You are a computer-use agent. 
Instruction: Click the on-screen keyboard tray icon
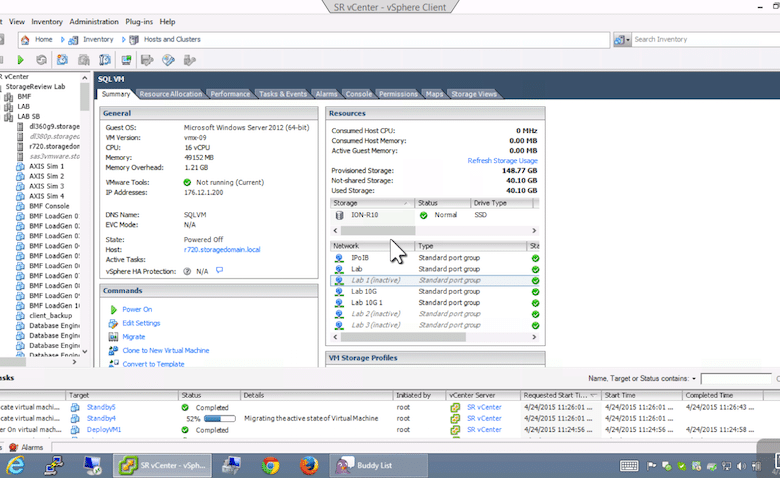[x=629, y=466]
